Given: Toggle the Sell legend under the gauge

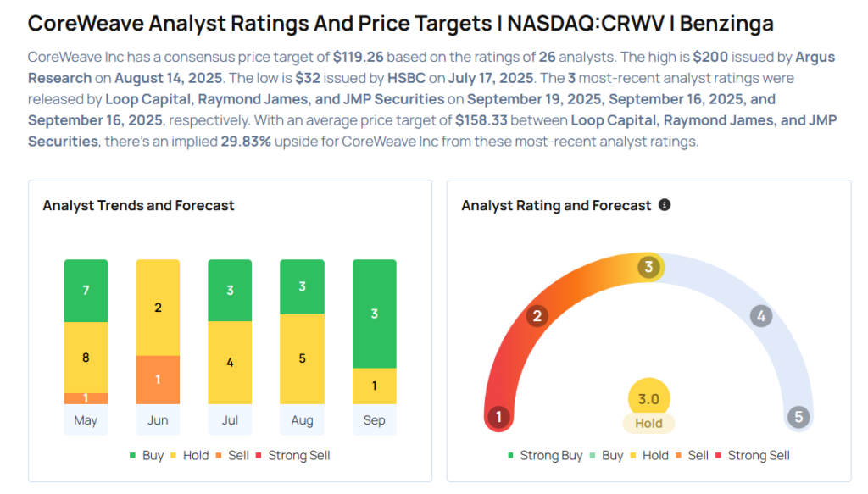Looking at the screenshot, I should [692, 455].
